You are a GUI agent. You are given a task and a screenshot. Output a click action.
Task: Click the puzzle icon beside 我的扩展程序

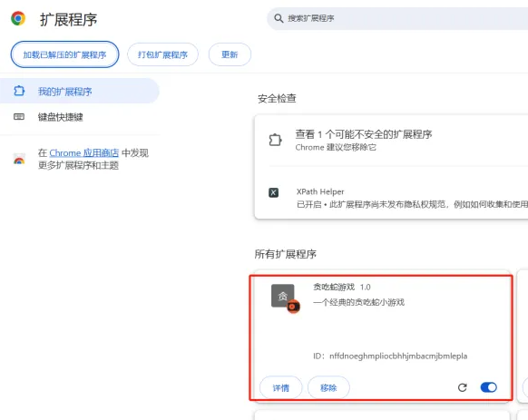[x=19, y=91]
